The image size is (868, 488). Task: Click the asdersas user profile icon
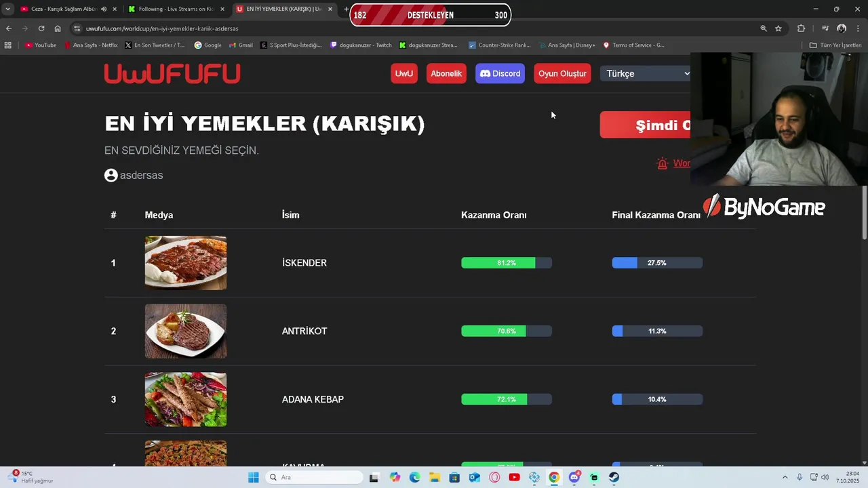pyautogui.click(x=111, y=175)
